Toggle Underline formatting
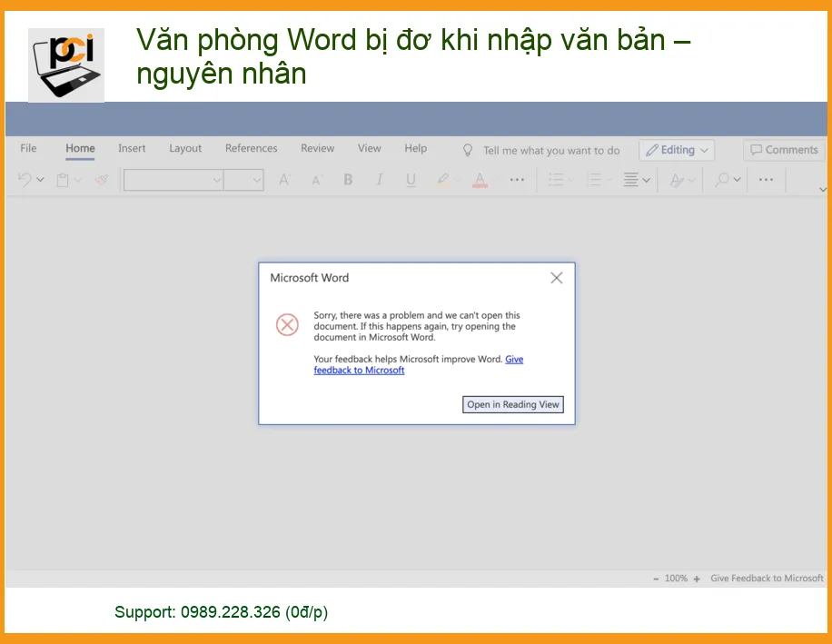 [x=411, y=180]
